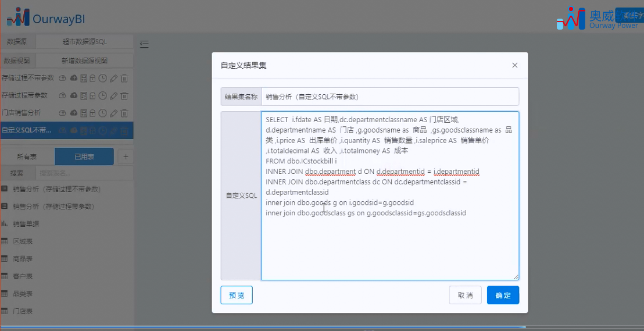Click the SQL text area resize handle

pos(516,277)
